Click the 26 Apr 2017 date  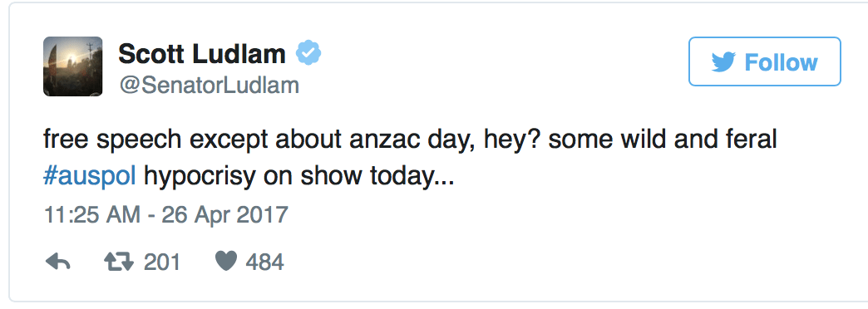(x=224, y=214)
